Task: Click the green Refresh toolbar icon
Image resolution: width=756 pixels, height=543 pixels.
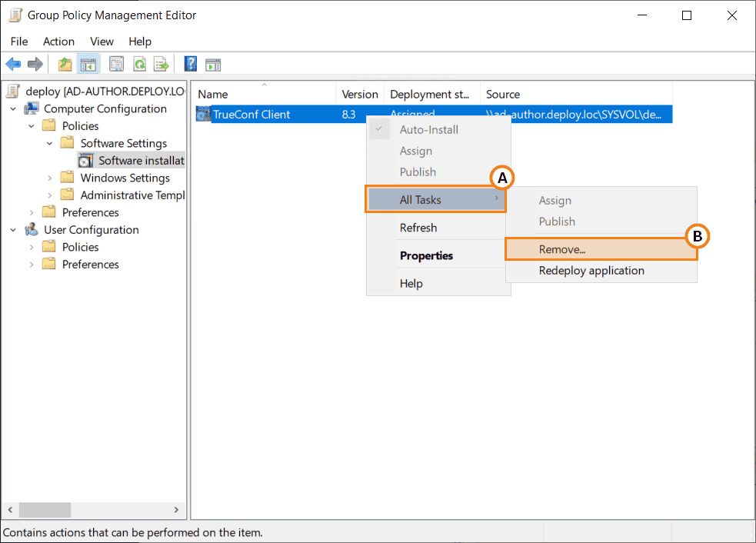Action: pyautogui.click(x=139, y=64)
